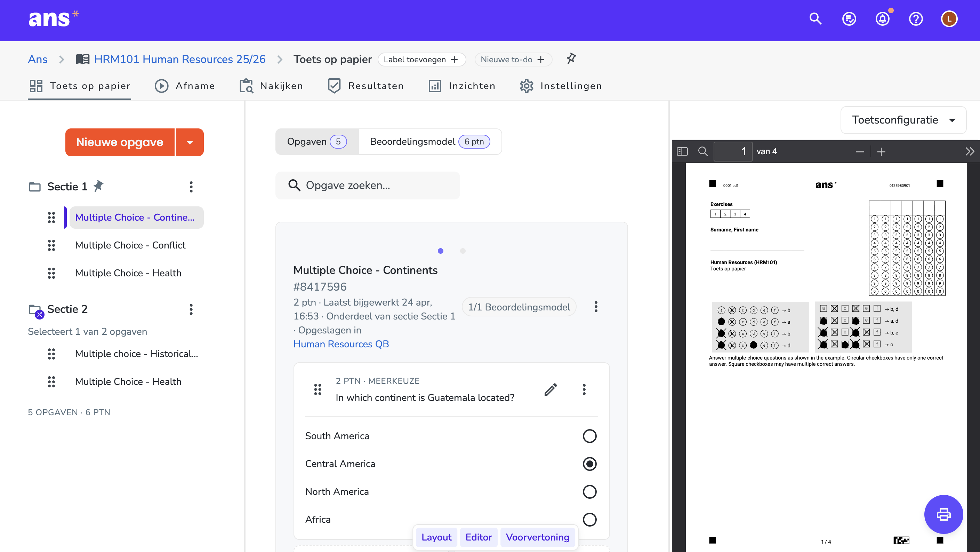The image size is (980, 552).
Task: Open the to-do checklist icon in header
Action: coord(849,19)
